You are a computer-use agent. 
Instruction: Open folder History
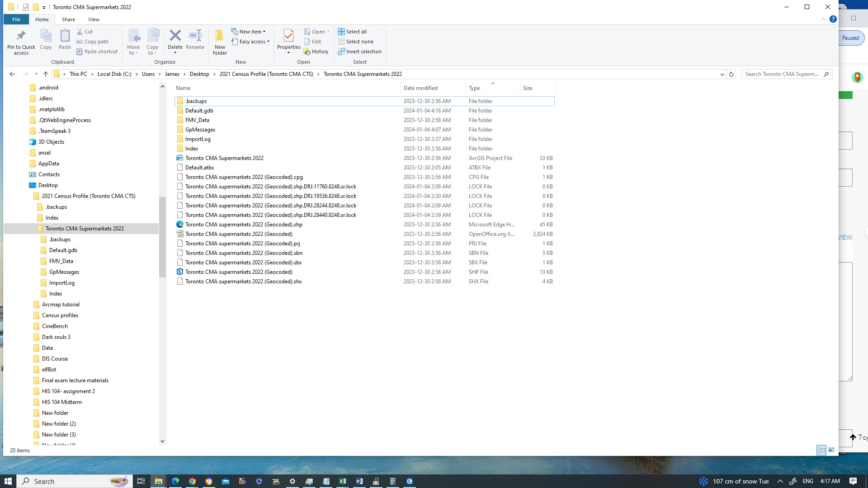(316, 52)
